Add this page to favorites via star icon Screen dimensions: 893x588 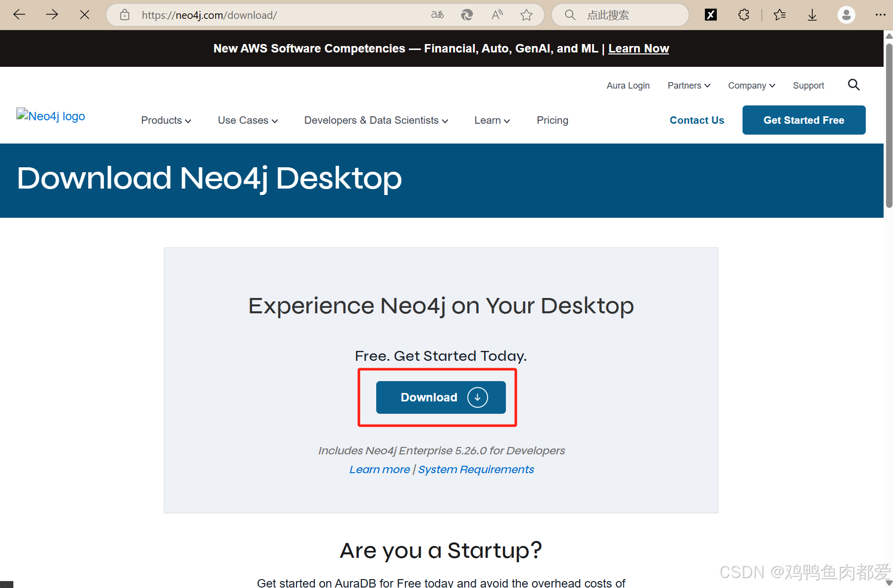point(526,15)
